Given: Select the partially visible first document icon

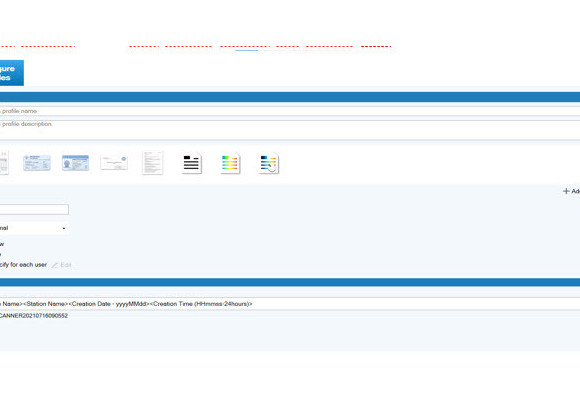Looking at the screenshot, I should pos(4,163).
